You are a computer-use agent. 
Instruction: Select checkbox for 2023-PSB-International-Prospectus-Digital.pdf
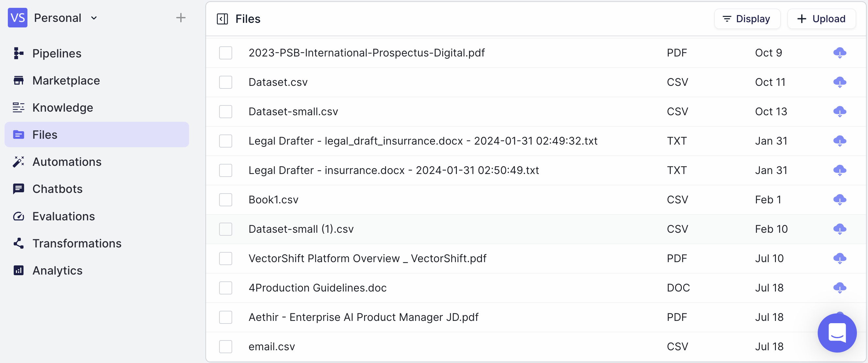225,53
